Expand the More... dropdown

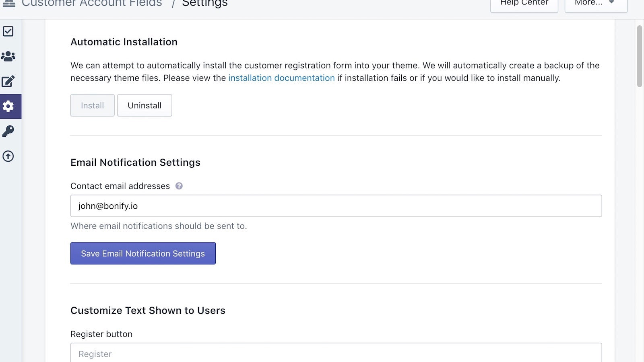pos(595,3)
